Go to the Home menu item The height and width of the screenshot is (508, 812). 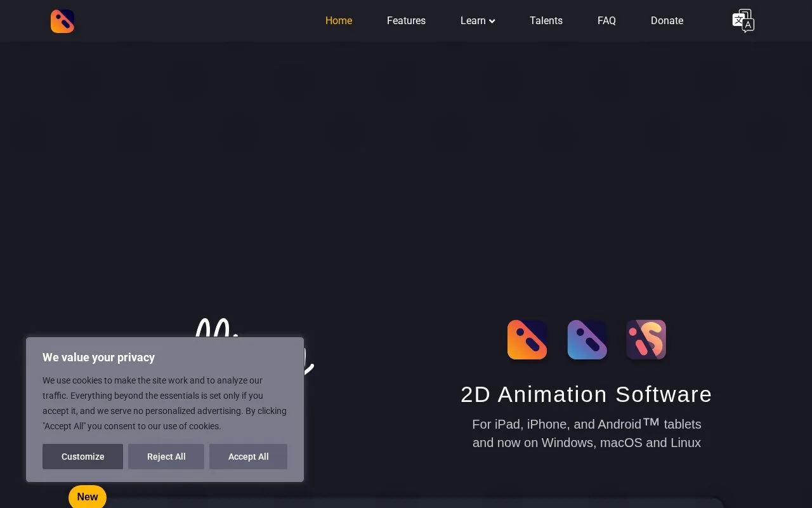tap(339, 21)
